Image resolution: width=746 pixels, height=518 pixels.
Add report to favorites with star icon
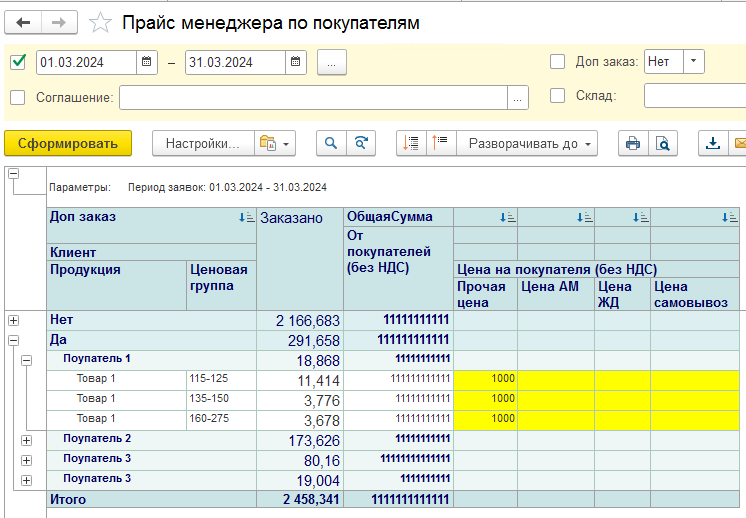tap(100, 23)
